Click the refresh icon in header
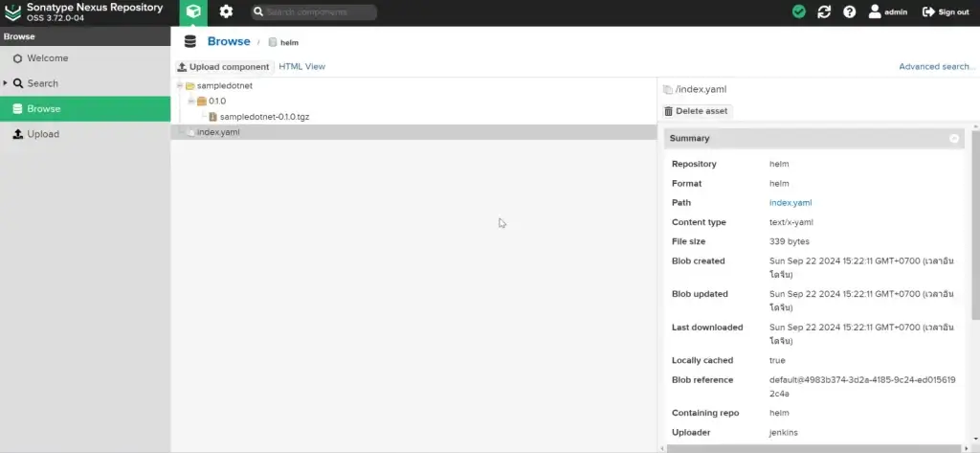This screenshot has height=453, width=980. (824, 11)
